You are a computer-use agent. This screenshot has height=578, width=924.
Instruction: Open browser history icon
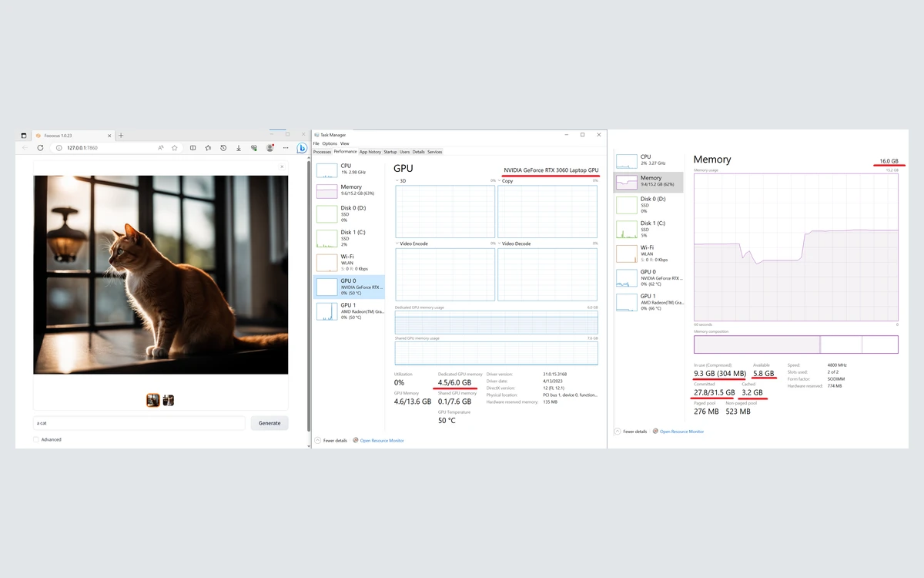coord(223,147)
